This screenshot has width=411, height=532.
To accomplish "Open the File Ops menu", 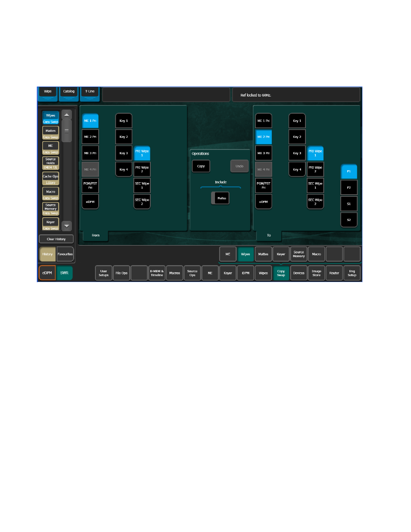I will (x=121, y=273).
